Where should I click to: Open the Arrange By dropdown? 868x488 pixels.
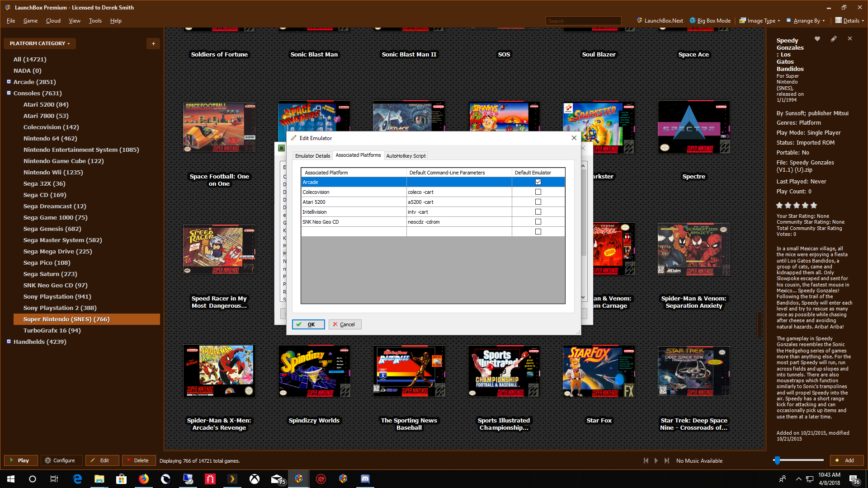[806, 21]
